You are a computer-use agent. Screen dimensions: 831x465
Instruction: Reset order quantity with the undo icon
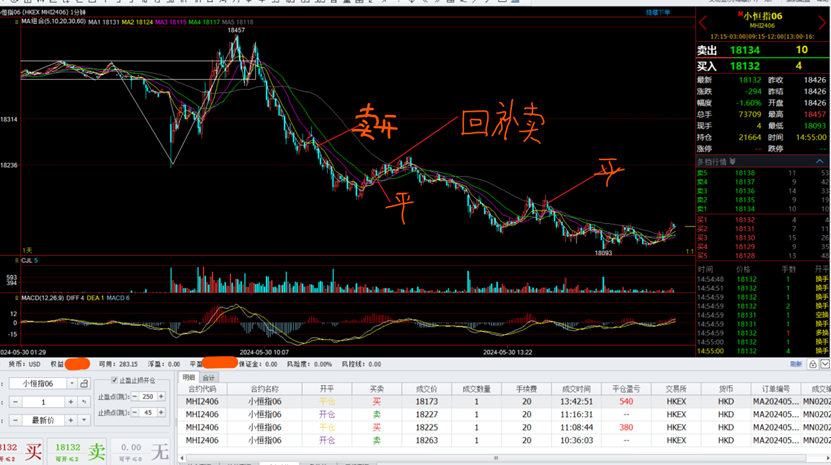pyautogui.click(x=84, y=402)
